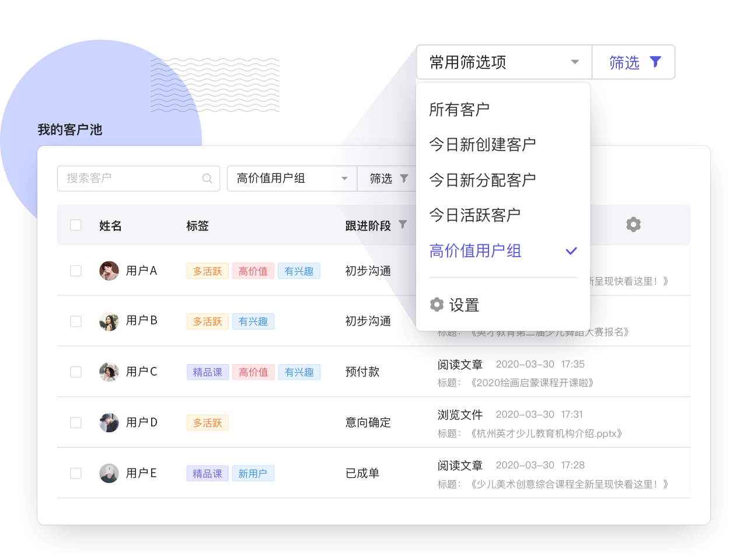Click the gear icon next to 设置
This screenshot has width=747, height=560.
click(437, 304)
